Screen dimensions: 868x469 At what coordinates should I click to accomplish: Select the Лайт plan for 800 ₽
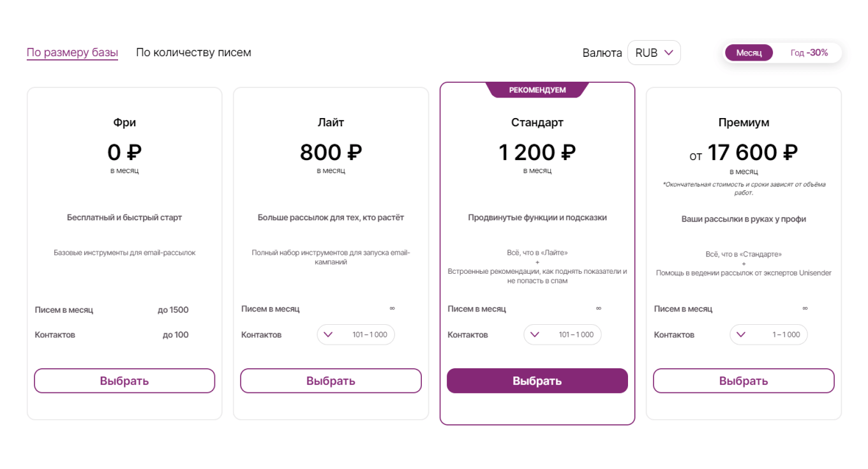pos(331,380)
